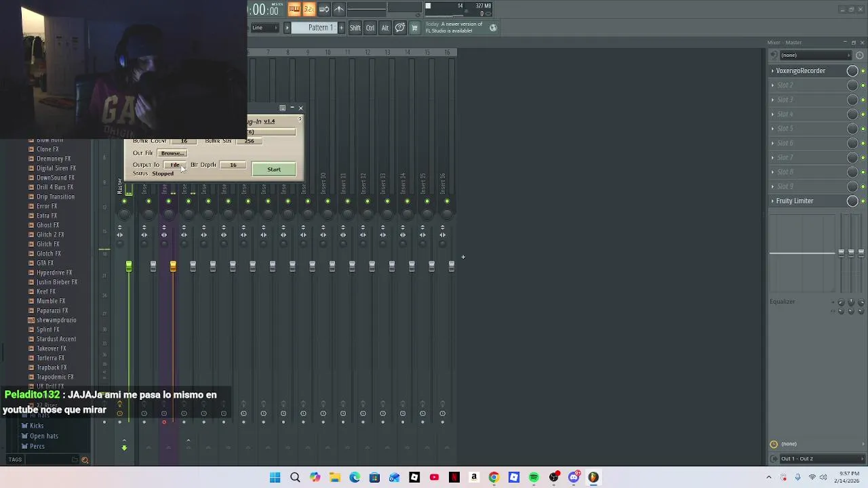
Task: Select the shewampdruzio sample file
Action: point(56,320)
